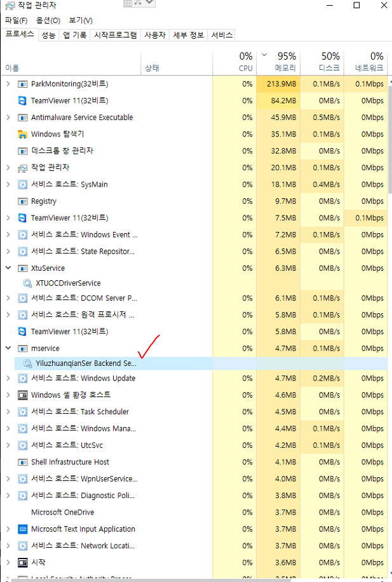Switch to the 성능 tab
Screen dimensions: 392x582
(x=49, y=35)
